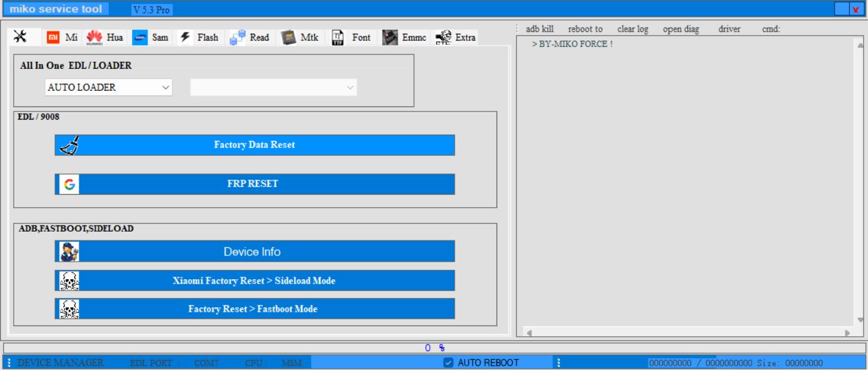The image size is (868, 370).
Task: Click reboot to in log toolbar
Action: click(x=585, y=29)
